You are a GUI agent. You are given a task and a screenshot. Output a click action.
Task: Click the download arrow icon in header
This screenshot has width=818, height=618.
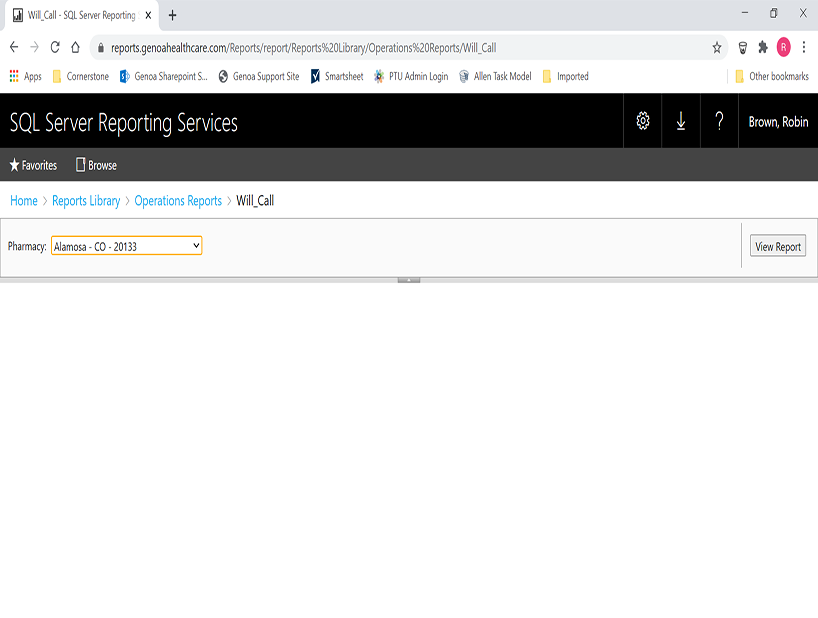pyautogui.click(x=681, y=121)
